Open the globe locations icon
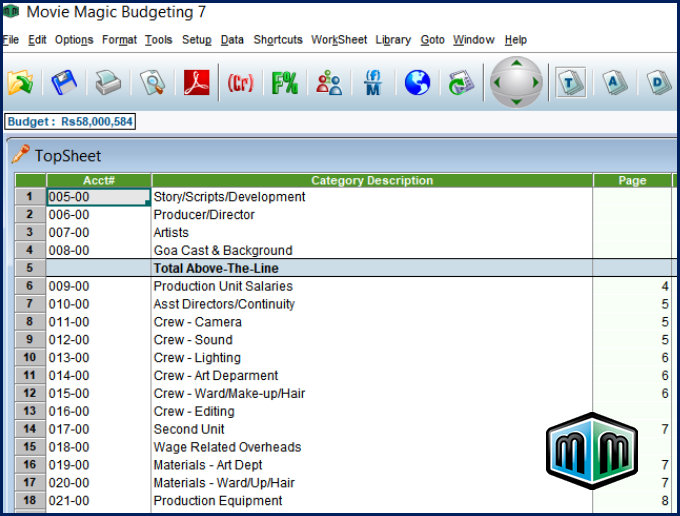Image resolution: width=680 pixels, height=516 pixels. 417,82
